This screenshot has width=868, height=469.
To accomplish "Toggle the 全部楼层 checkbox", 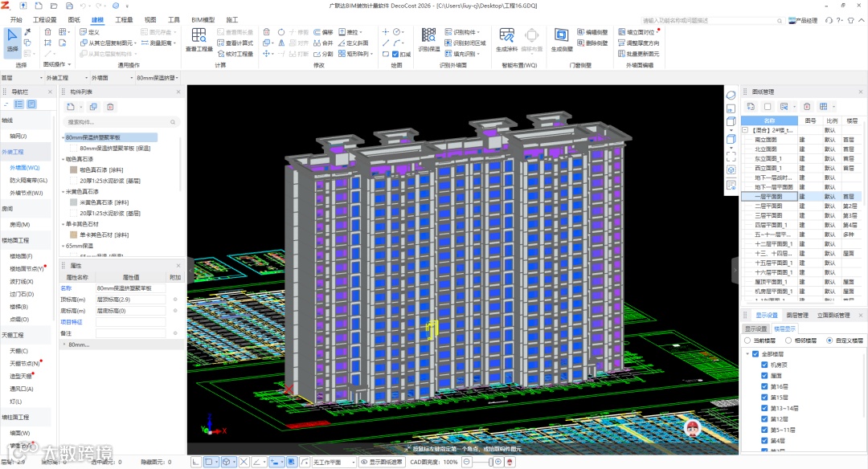I will tap(755, 354).
